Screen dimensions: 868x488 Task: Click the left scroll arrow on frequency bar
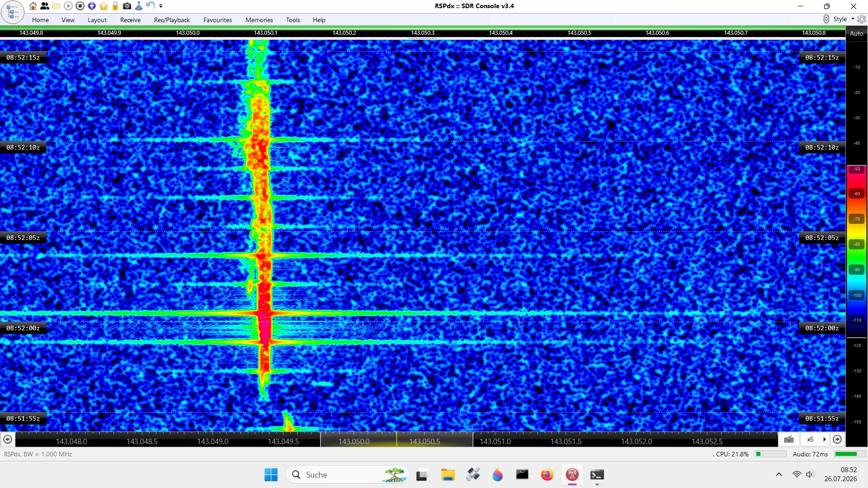click(8, 440)
